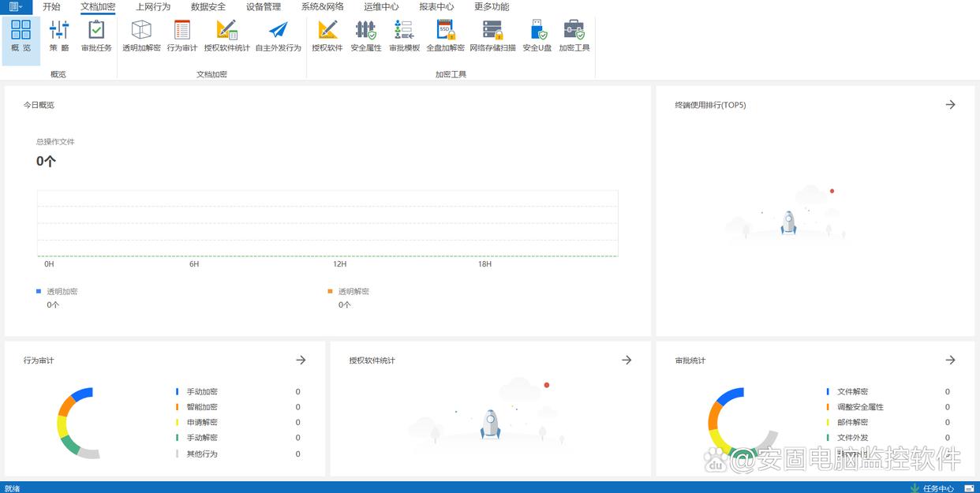Expand the 授权软件统计 panel arrow
980x493 pixels.
(x=627, y=360)
